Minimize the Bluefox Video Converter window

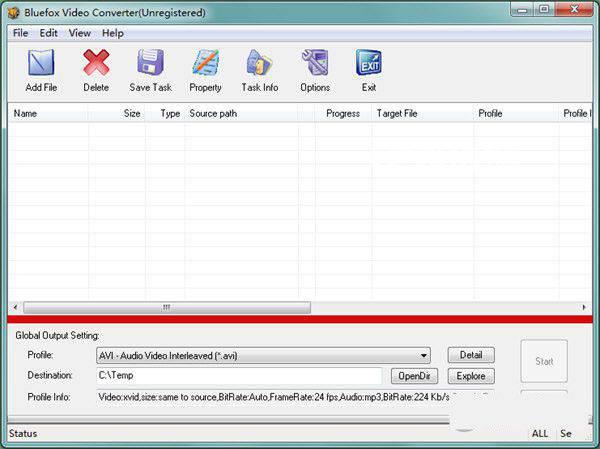522,10
